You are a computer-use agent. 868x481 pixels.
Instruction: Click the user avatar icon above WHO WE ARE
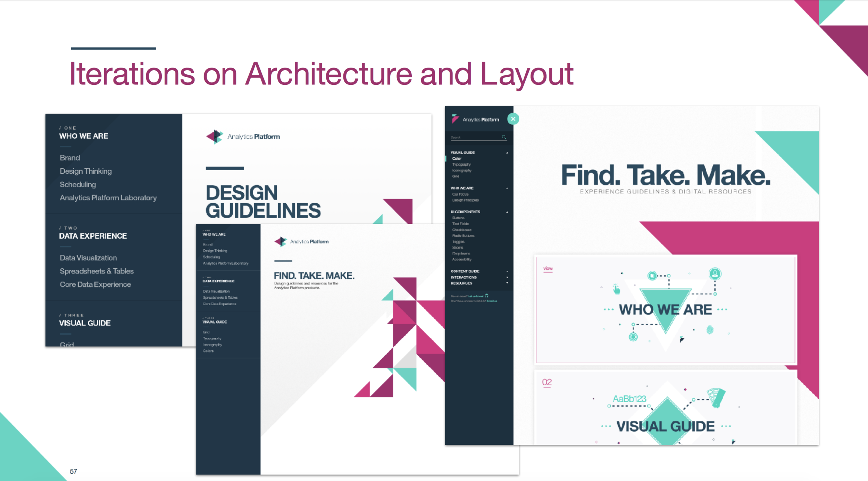[x=715, y=275]
